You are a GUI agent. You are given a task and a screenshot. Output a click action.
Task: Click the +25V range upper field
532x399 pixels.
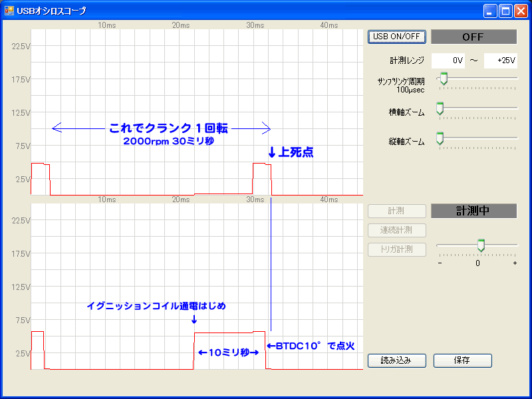(501, 61)
